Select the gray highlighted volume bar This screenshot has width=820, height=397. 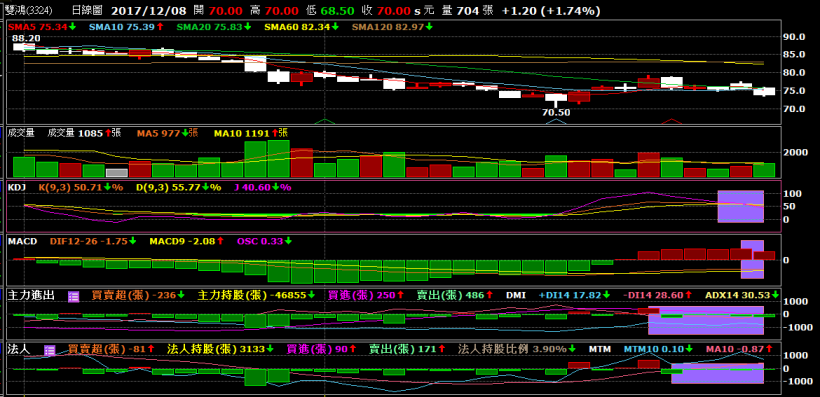coord(117,173)
